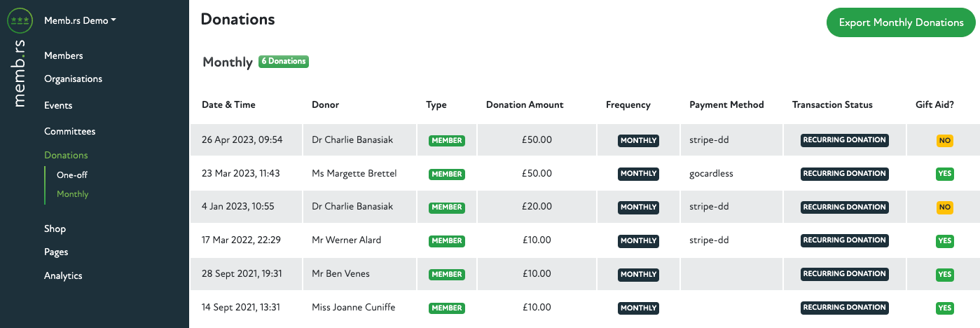Open donor Ms Margette Brettel
The width and height of the screenshot is (980, 328).
tap(354, 173)
